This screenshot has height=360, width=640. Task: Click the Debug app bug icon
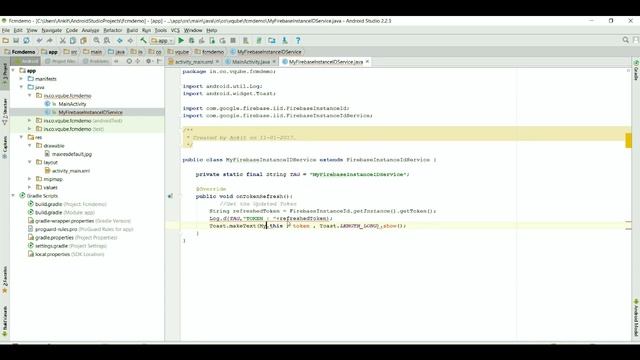click(191, 40)
